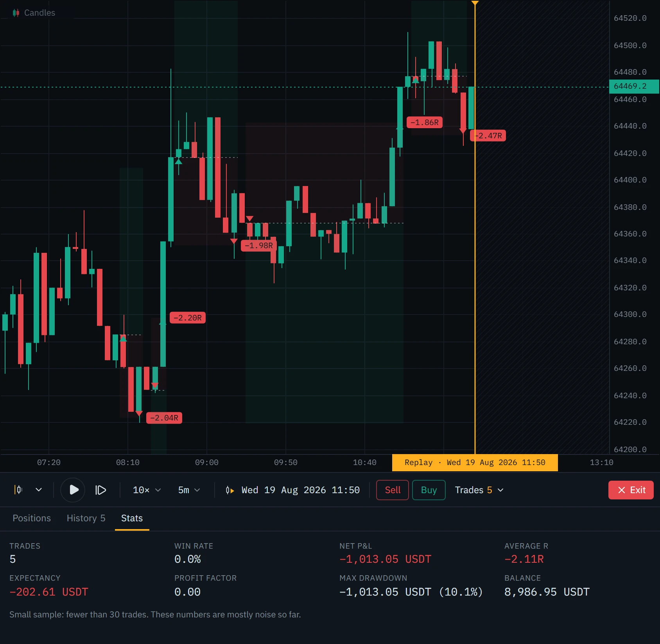Exit replay mode
Viewport: 660px width, 644px height.
click(x=631, y=490)
